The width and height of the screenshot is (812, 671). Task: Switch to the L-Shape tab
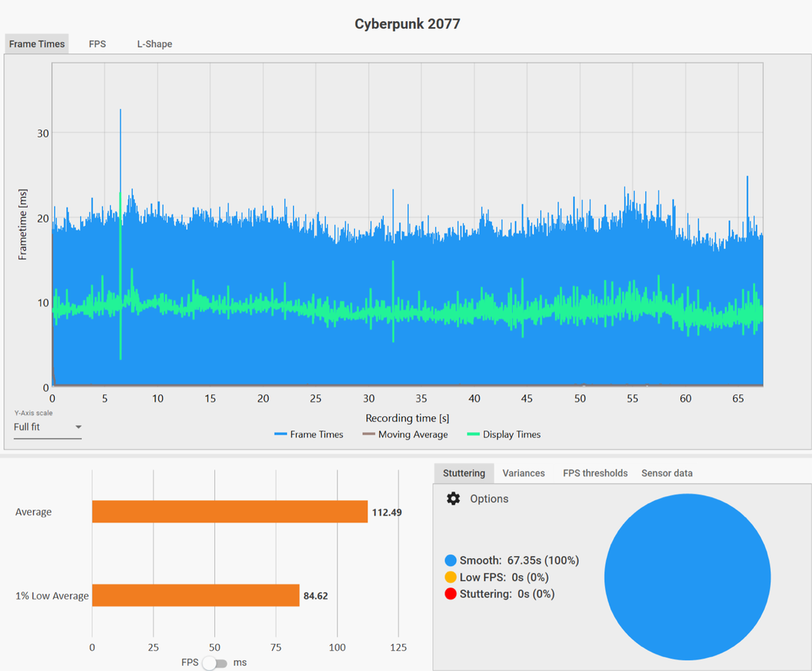click(x=154, y=44)
